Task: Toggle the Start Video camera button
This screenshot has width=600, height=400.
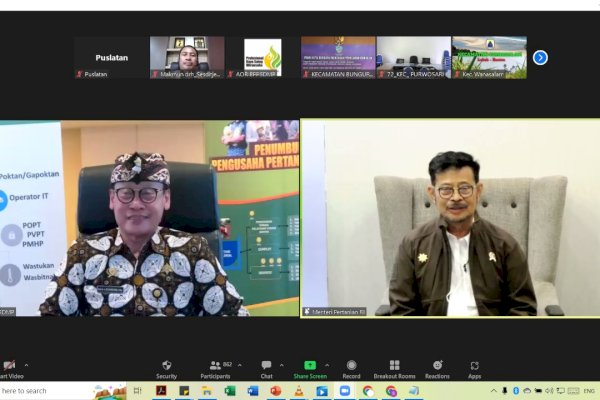Action: pos(9,367)
